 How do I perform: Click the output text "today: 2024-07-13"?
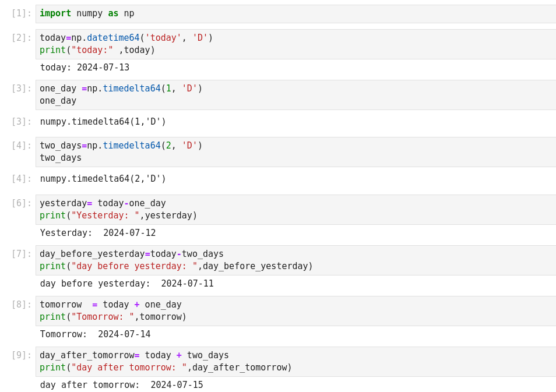click(x=85, y=68)
